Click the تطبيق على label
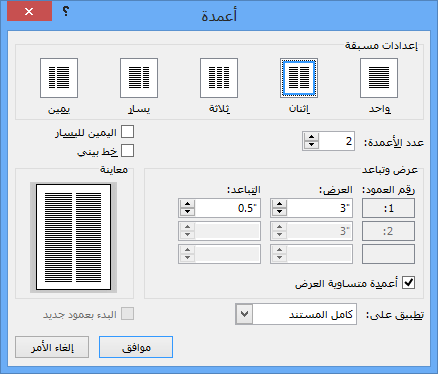Screen dimensions: 438x374 [x=395, y=315]
